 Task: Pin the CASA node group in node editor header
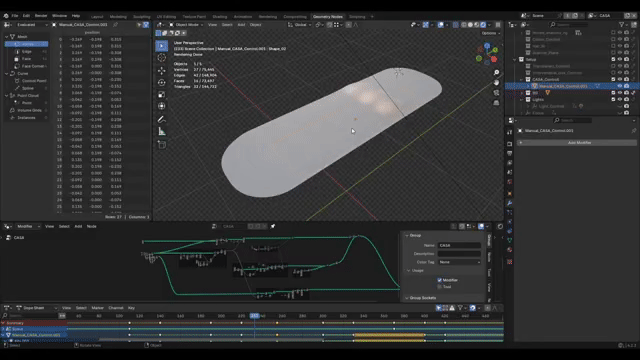coord(273,226)
